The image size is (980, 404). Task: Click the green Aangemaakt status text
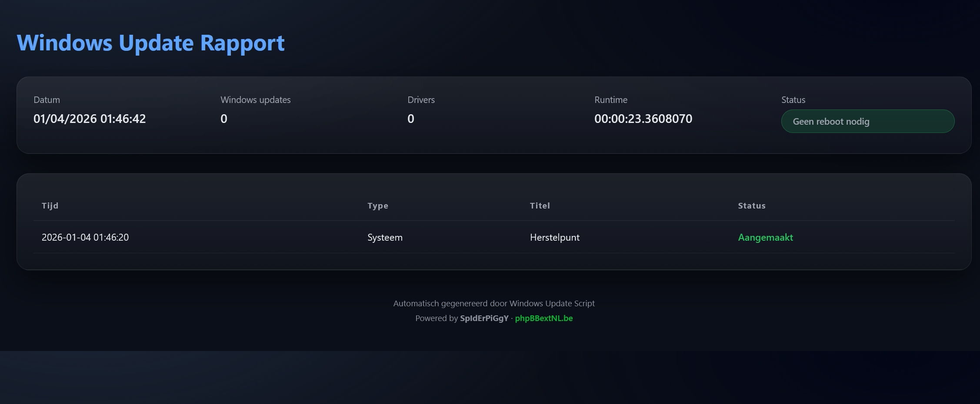click(x=765, y=238)
